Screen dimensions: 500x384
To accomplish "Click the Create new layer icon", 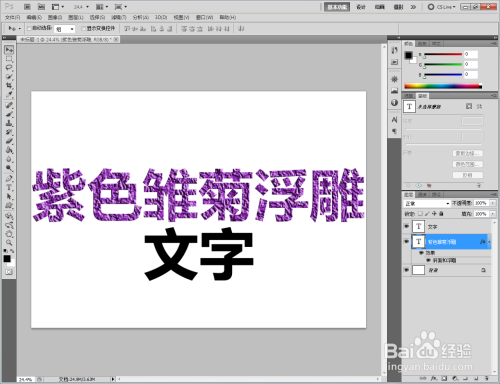I will (x=477, y=378).
